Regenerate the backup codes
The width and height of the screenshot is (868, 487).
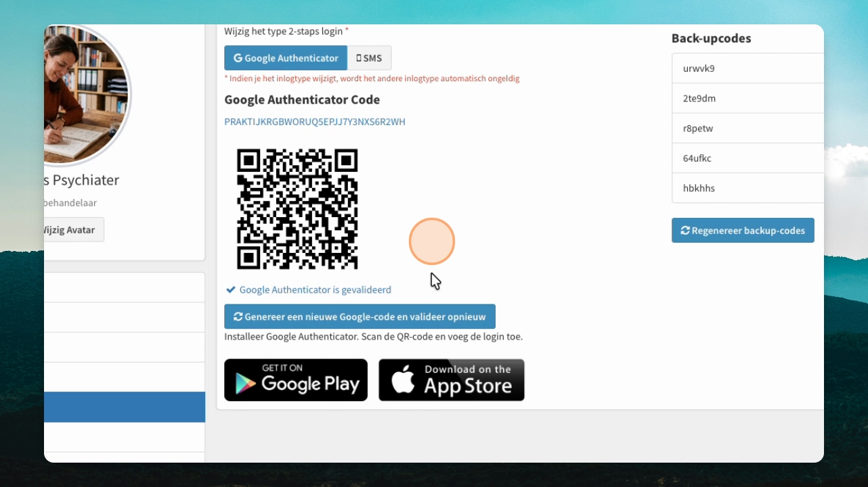coord(743,230)
